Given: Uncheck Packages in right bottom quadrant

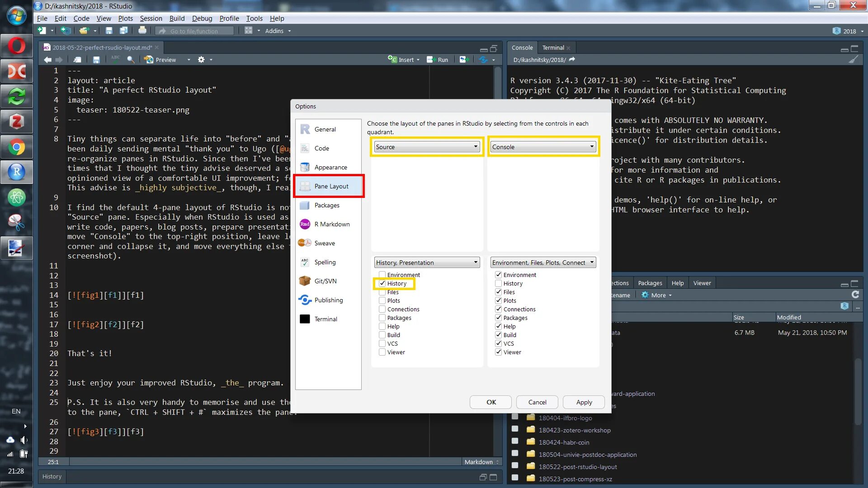Looking at the screenshot, I should pyautogui.click(x=498, y=318).
